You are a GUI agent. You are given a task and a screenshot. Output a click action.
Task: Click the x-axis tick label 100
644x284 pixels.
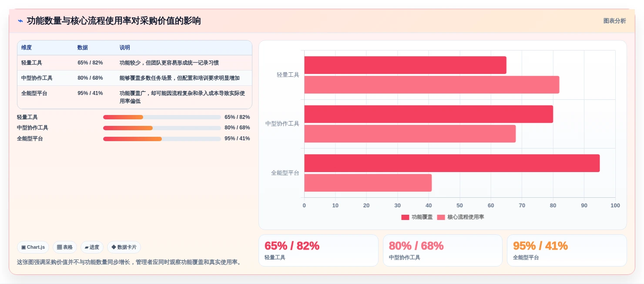click(x=615, y=206)
